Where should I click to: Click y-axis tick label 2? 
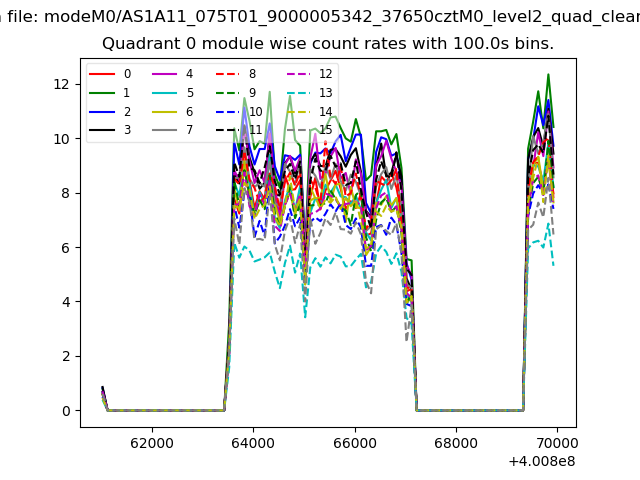[66, 356]
